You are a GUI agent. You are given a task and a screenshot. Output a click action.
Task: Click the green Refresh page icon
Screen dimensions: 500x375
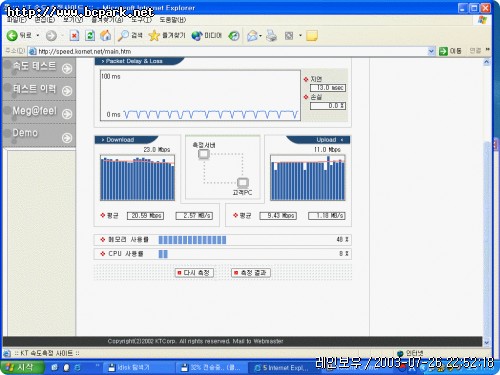tap(90, 35)
